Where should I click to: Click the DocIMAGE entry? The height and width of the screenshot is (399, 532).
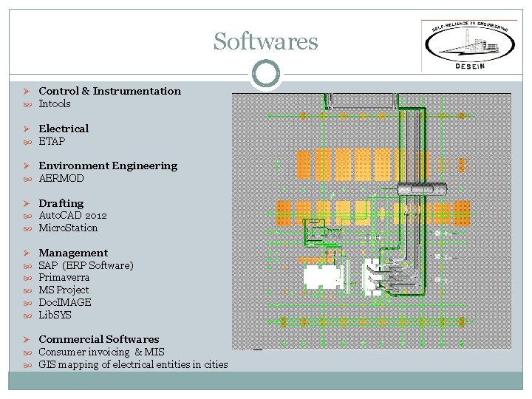[65, 302]
